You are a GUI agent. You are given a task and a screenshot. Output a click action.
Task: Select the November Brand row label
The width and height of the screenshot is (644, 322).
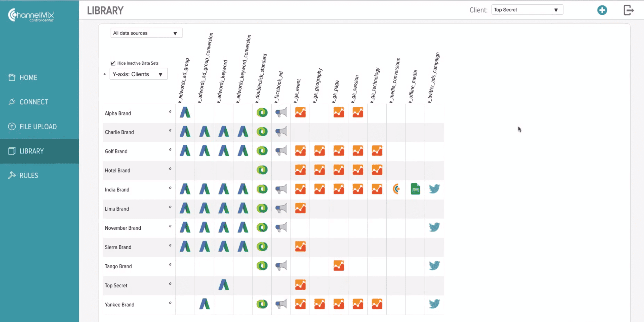pos(123,228)
